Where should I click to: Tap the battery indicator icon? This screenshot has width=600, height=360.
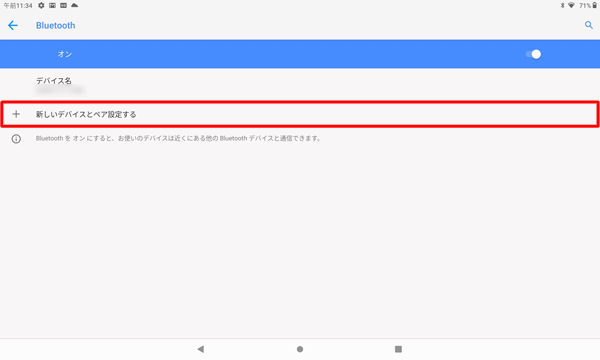point(595,5)
